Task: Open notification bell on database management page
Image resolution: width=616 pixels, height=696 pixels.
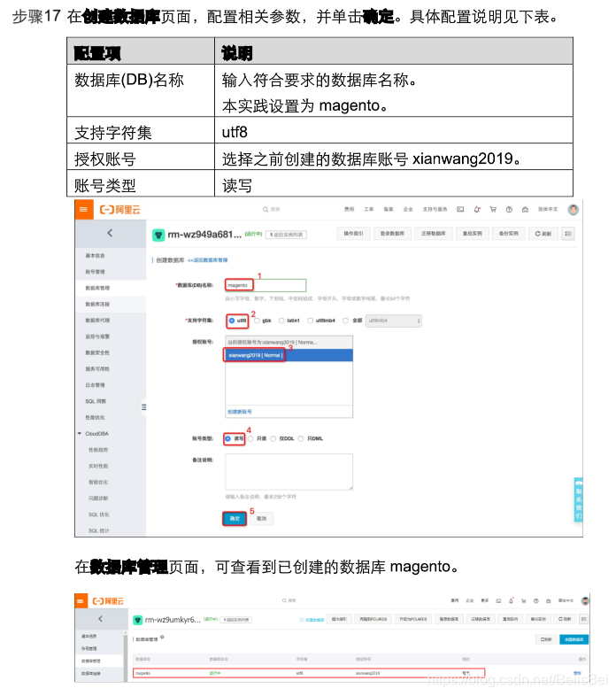Action: coord(511,600)
